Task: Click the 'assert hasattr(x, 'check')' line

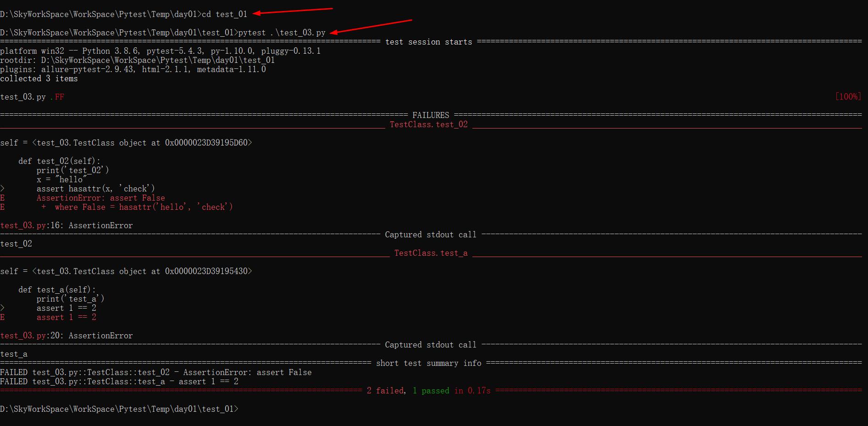Action: coord(96,189)
